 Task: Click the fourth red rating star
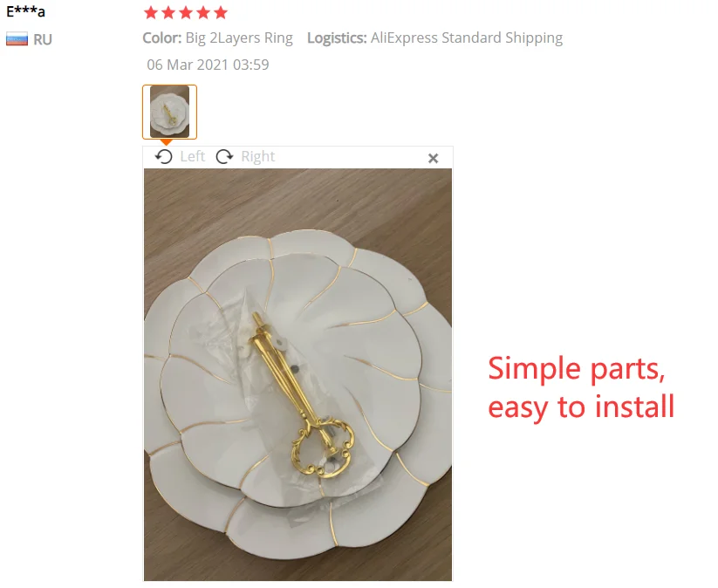[x=203, y=13]
